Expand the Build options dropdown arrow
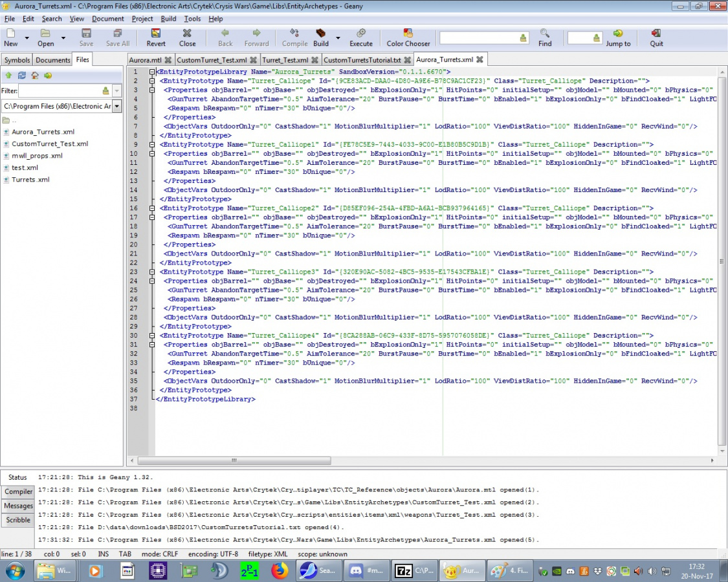This screenshot has height=582, width=728. coord(338,38)
